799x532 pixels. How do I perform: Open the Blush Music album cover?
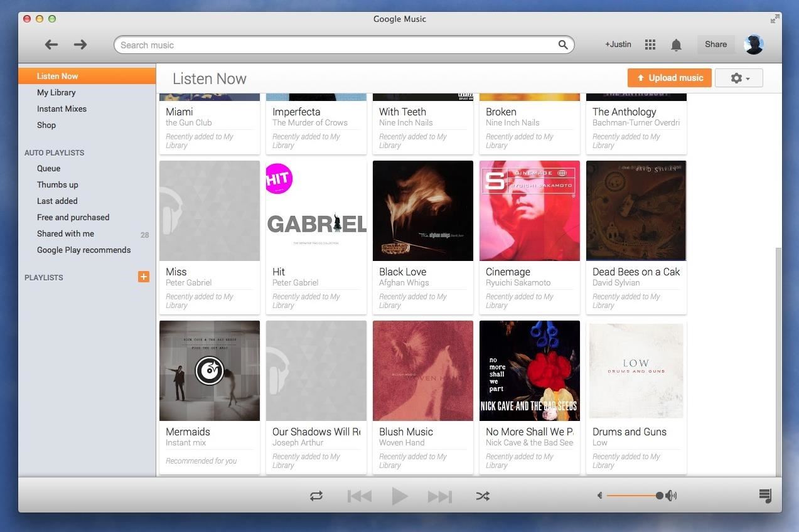pyautogui.click(x=423, y=371)
